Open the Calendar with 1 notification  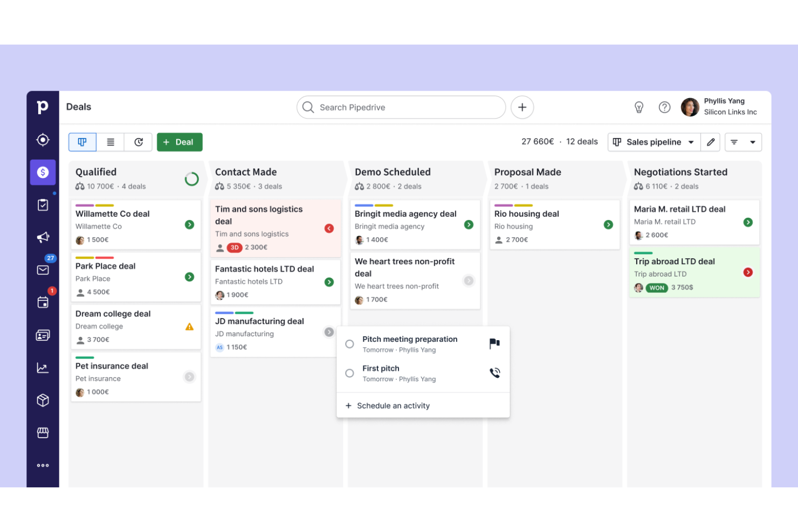coord(43,302)
